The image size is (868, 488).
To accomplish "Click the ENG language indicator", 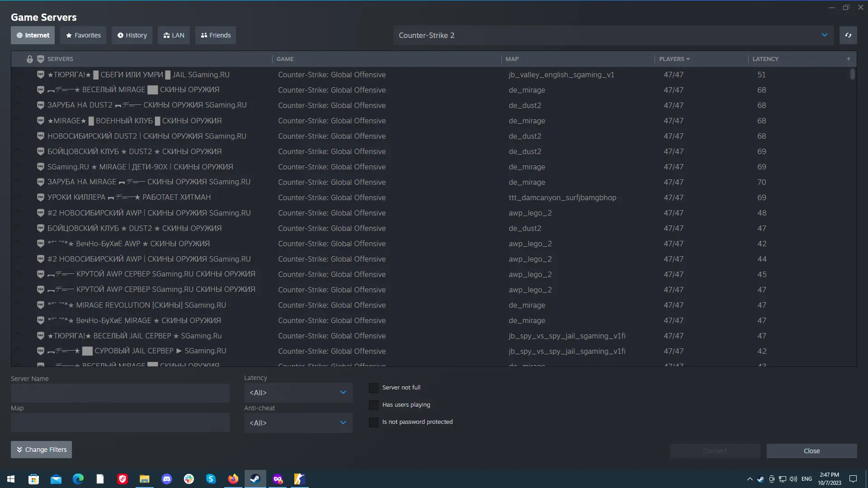I will pyautogui.click(x=807, y=479).
